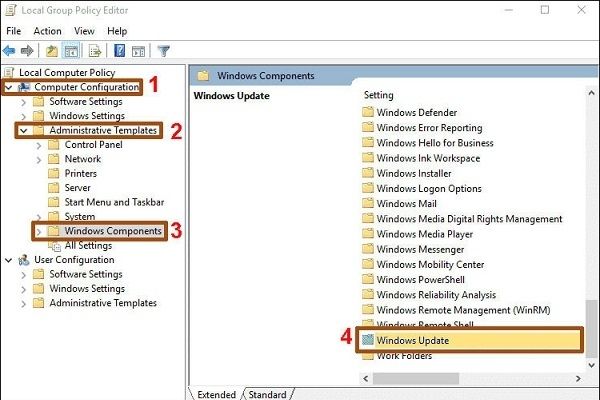Viewport: 600px width, 400px height.
Task: Click the Printers folder icon
Action: click(54, 173)
